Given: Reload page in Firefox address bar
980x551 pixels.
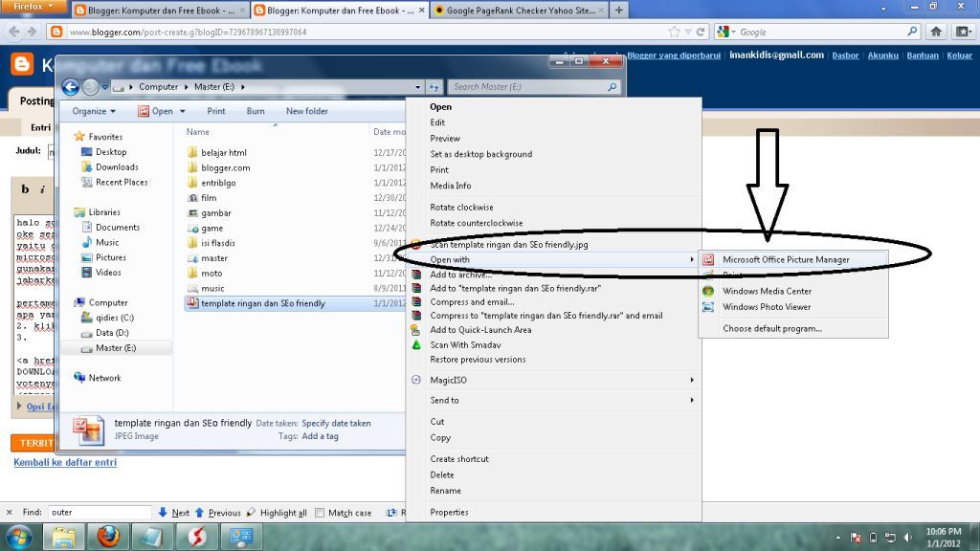Looking at the screenshot, I should point(701,32).
